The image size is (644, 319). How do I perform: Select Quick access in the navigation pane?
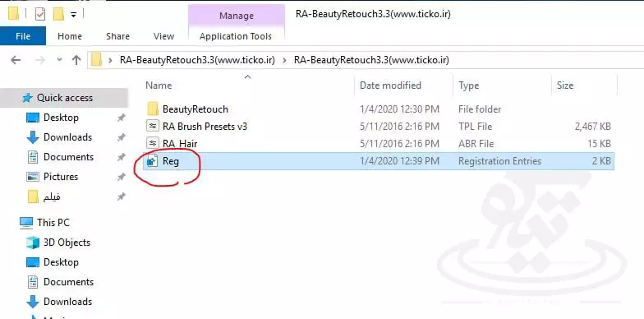point(65,98)
